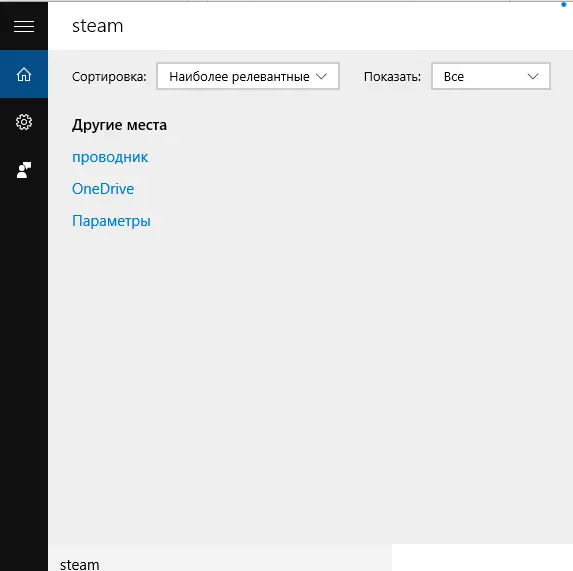Click empty black sidebar below feedback icon
This screenshot has height=571, width=573.
24,365
